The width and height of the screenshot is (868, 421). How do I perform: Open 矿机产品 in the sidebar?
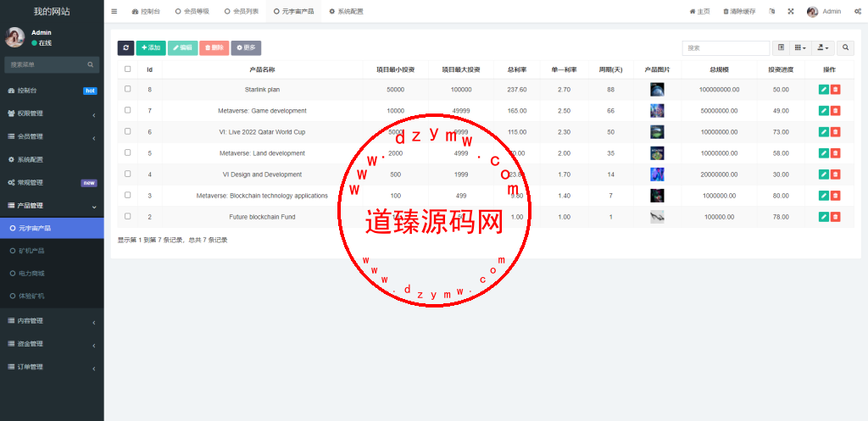click(x=52, y=251)
